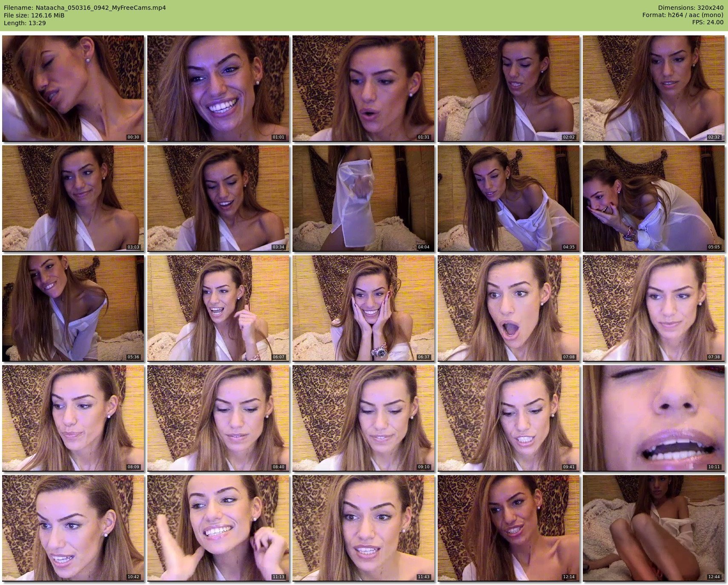Click the thumbnail timestamped 06:07
This screenshot has height=585, width=728.
[x=218, y=308]
